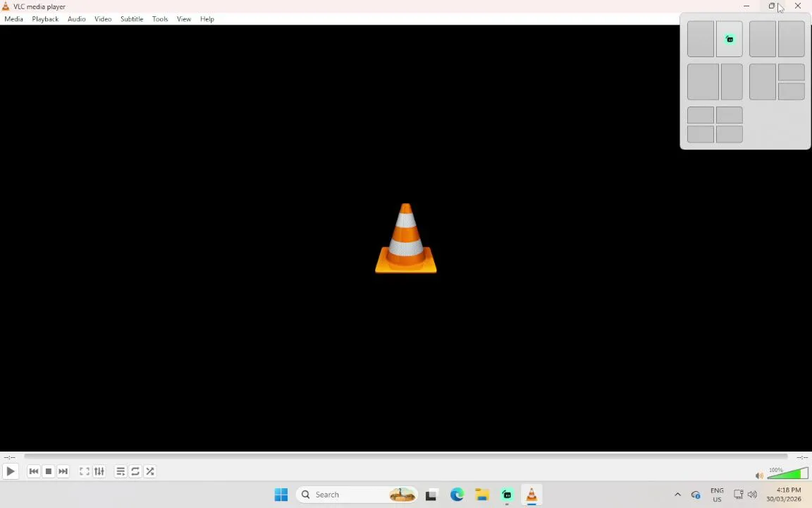Start playback with the Play button
Image resolution: width=812 pixels, height=508 pixels.
(11, 472)
